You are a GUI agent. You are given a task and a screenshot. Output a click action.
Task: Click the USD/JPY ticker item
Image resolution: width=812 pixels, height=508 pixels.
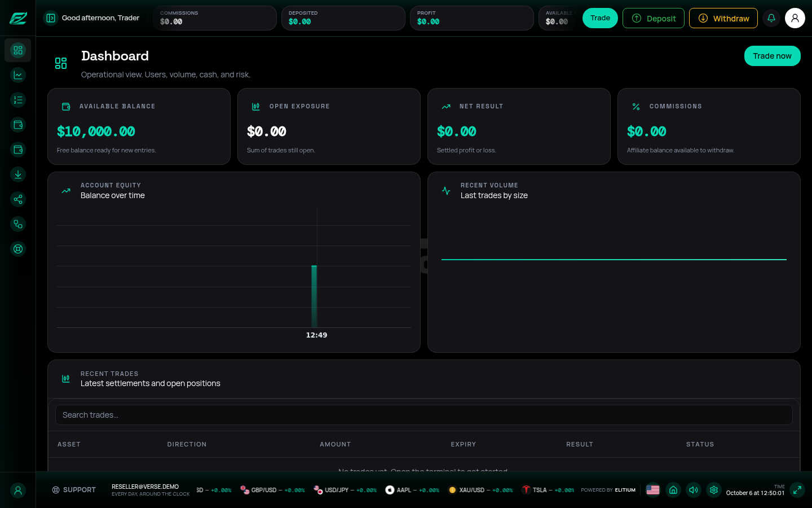pos(345,490)
